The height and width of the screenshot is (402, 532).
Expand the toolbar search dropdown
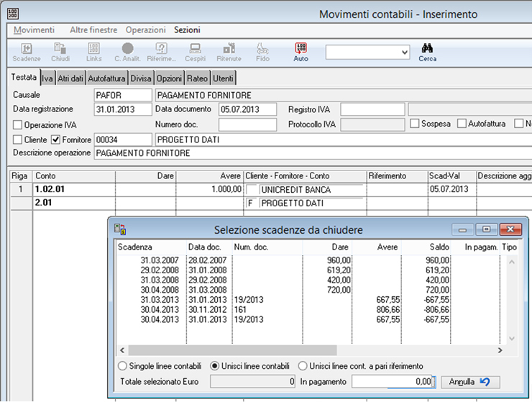tap(404, 51)
